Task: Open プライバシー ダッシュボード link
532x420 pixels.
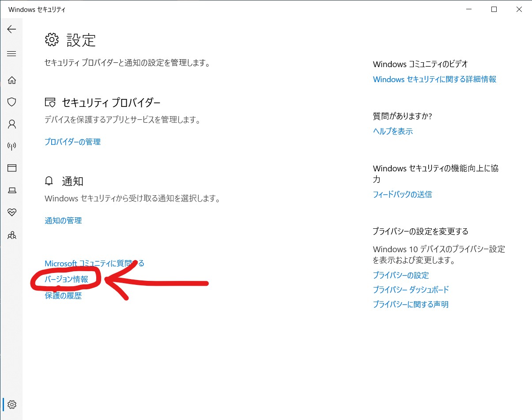Action: pos(411,290)
